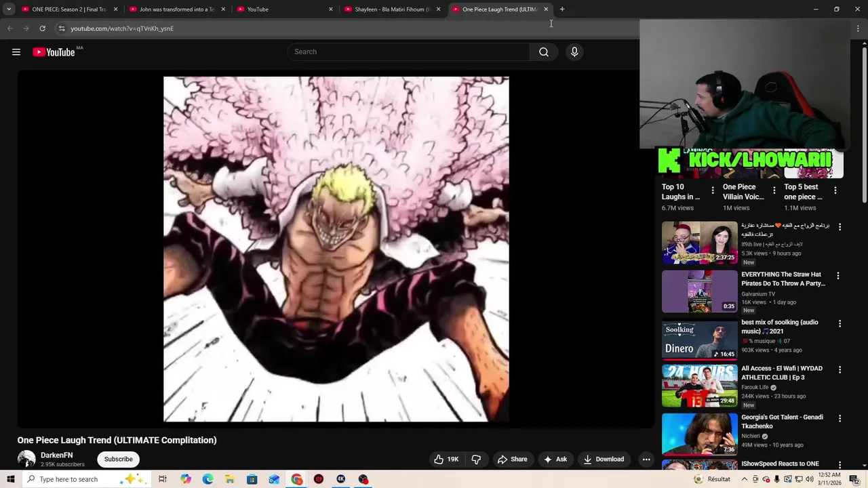This screenshot has height=488, width=868.
Task: View site information icon in address bar
Action: (x=61, y=28)
